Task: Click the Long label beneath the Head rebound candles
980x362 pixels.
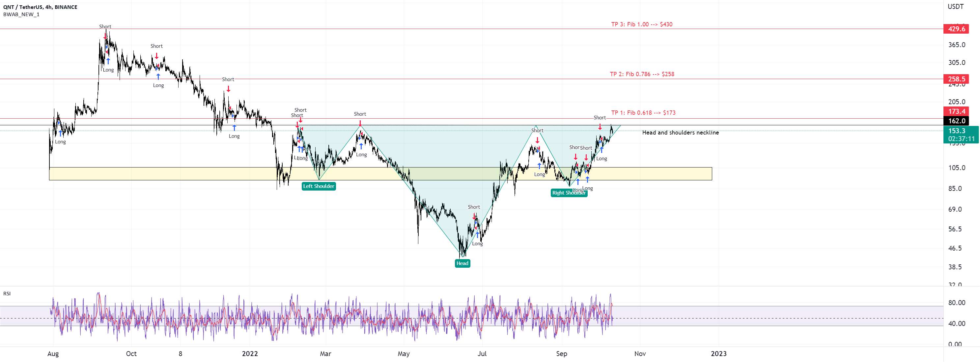Action: (x=477, y=244)
